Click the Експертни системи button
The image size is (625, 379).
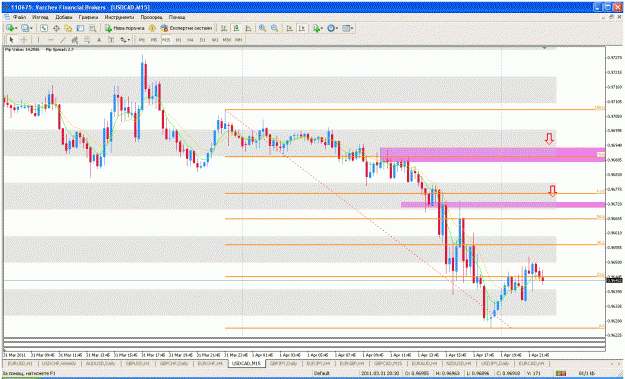coord(186,28)
